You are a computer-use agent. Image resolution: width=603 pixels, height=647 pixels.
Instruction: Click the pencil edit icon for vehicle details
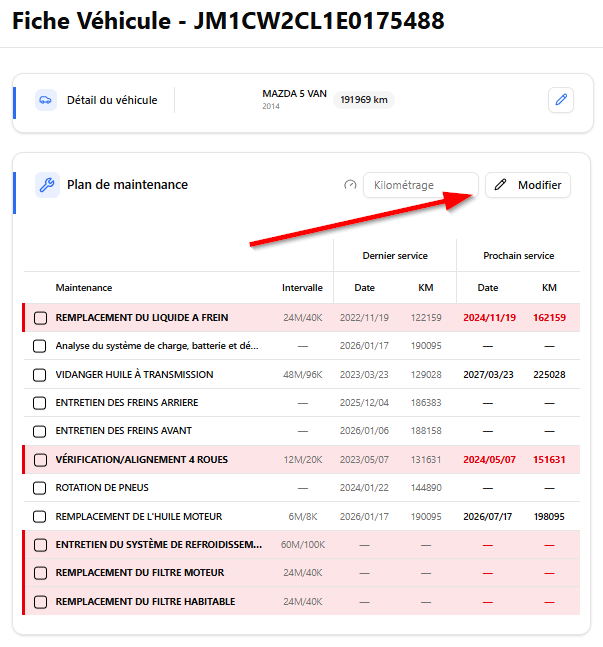click(x=561, y=100)
